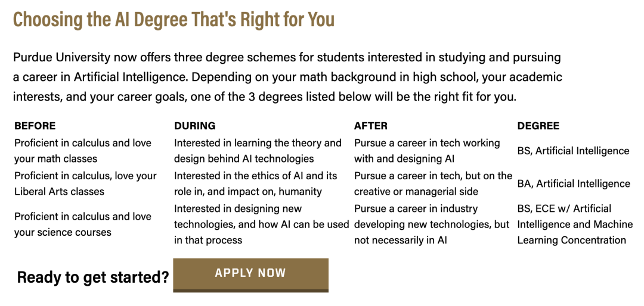
Task: Click "love your math classes" cell
Action: (x=83, y=151)
